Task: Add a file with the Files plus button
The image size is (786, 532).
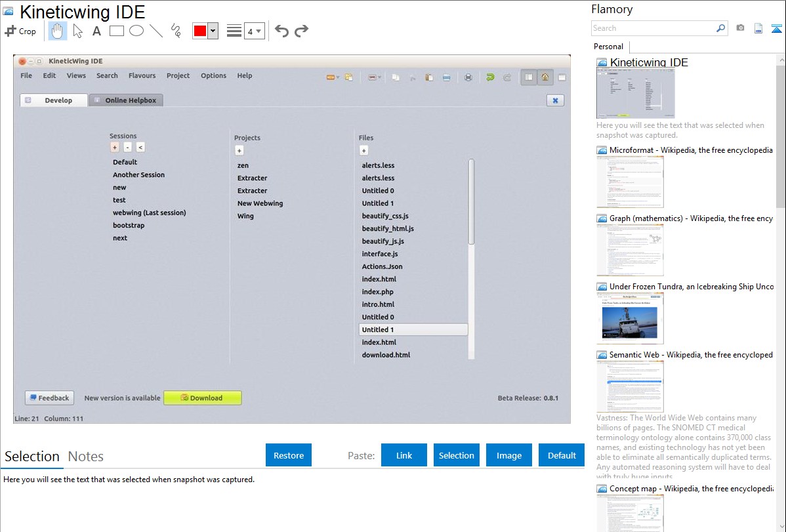Action: (x=364, y=150)
